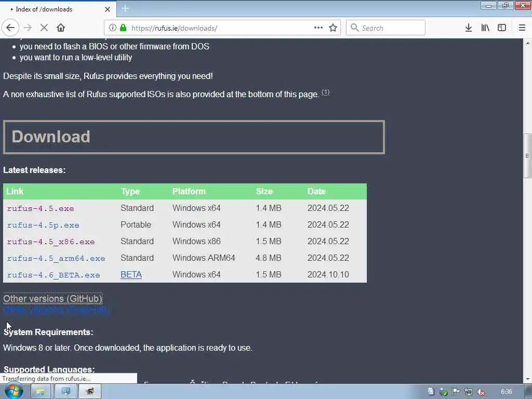This screenshot has height=399, width=532.
Task: Open the Library bookshelf icon
Action: [x=485, y=28]
